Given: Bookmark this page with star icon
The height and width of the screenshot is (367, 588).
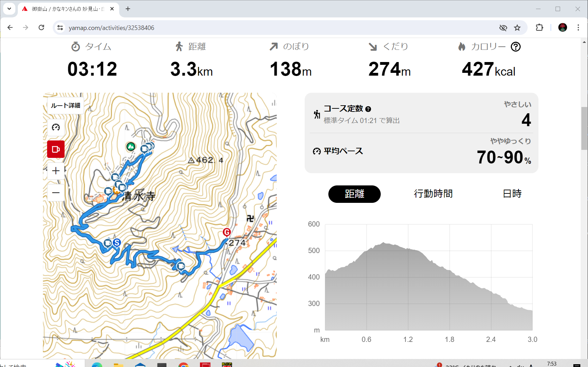Looking at the screenshot, I should pyautogui.click(x=517, y=28).
